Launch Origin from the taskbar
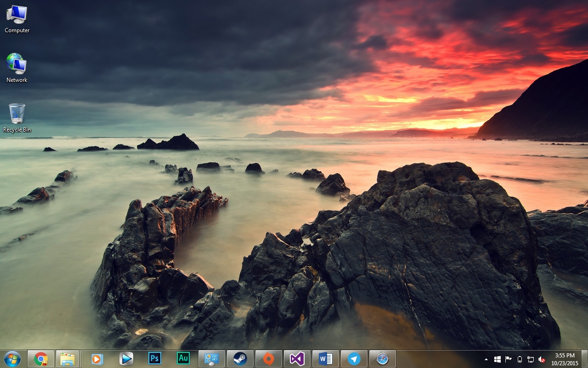Image resolution: width=588 pixels, height=368 pixels. click(269, 359)
